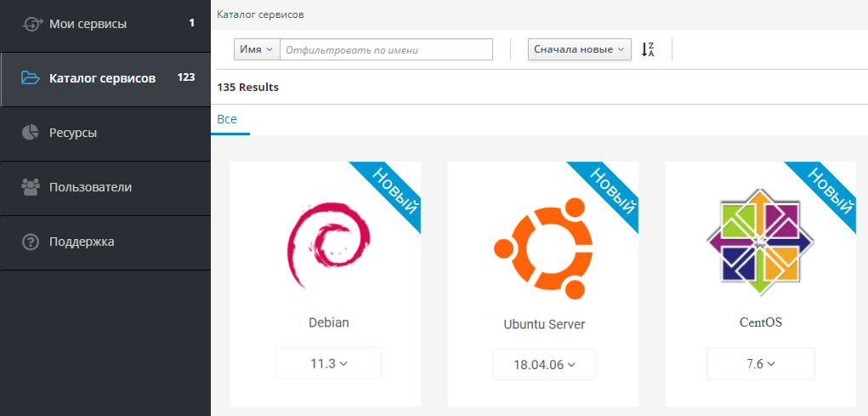Open Мои сервисы menu item
868x416 pixels.
pos(88,24)
